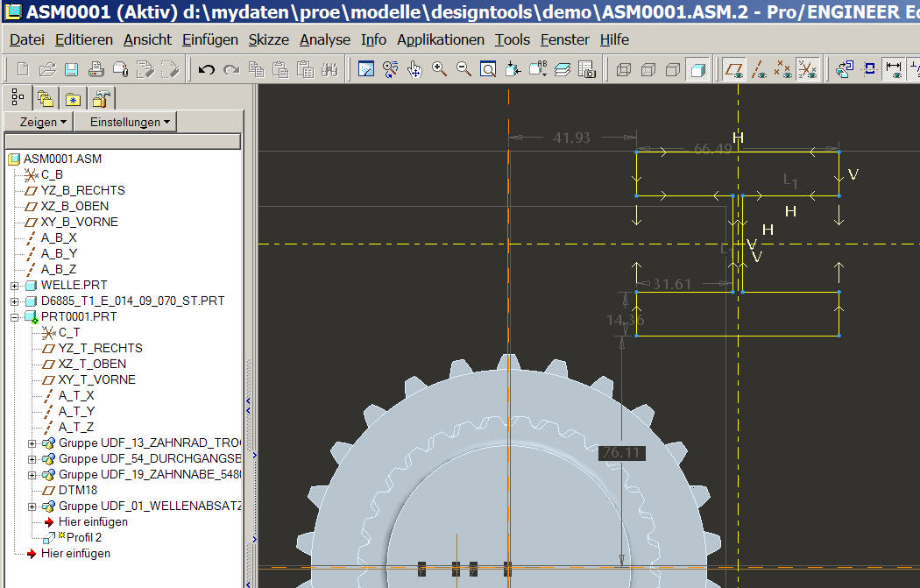
Task: Create a new file using the blank page icon
Action: 23,70
